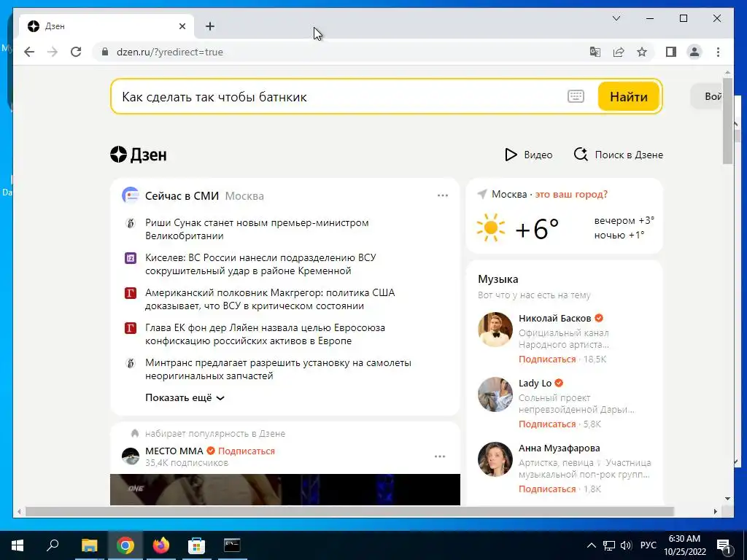Open the three-dot menu of Сейчас в СМИ
Image resolution: width=747 pixels, height=560 pixels.
point(443,195)
